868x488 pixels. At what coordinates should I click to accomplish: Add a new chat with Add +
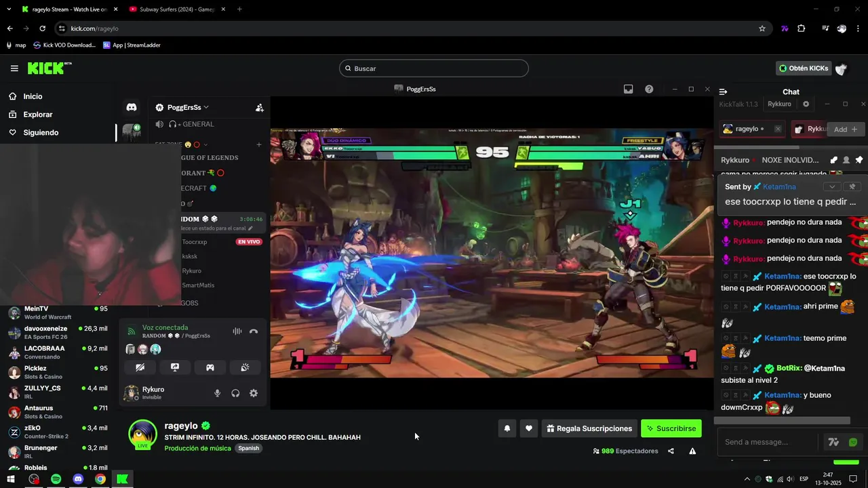point(846,129)
